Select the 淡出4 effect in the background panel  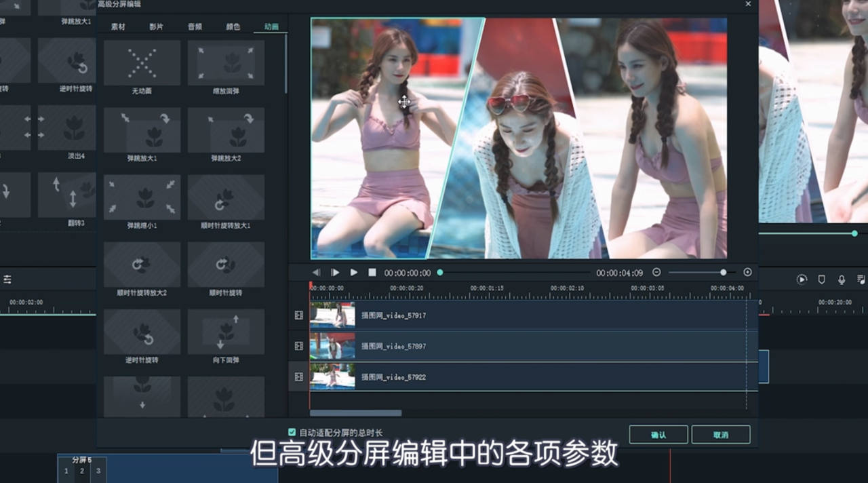click(x=67, y=128)
